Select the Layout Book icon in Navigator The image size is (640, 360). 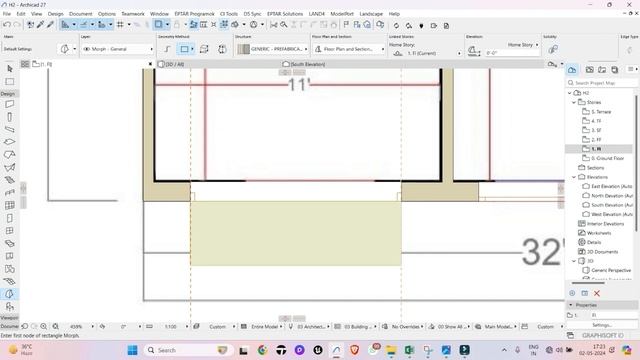tap(602, 70)
